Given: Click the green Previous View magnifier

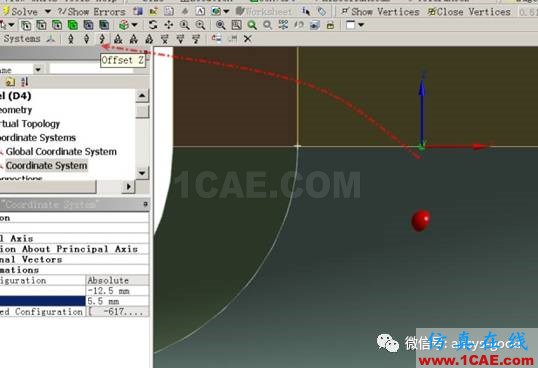Looking at the screenshot, I should tap(252, 25).
